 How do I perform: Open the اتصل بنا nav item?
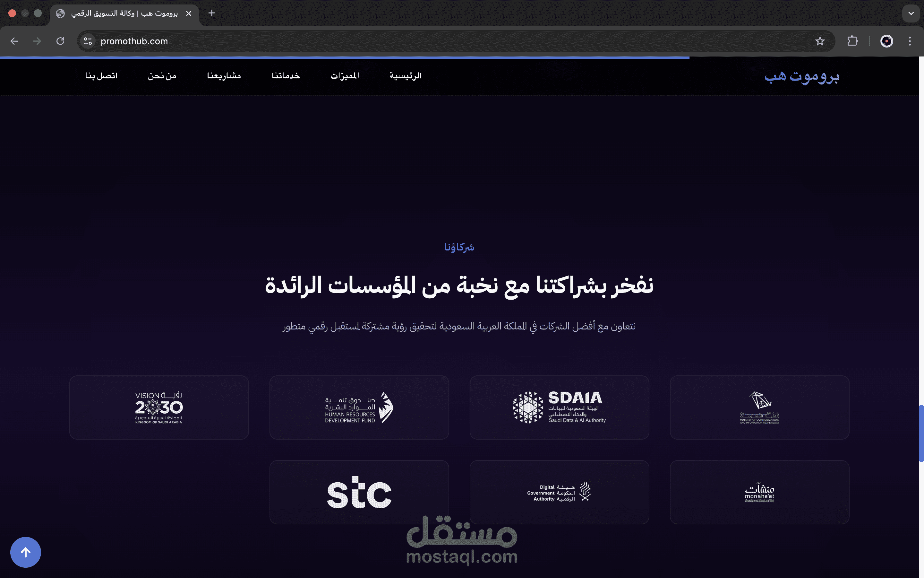click(x=101, y=76)
